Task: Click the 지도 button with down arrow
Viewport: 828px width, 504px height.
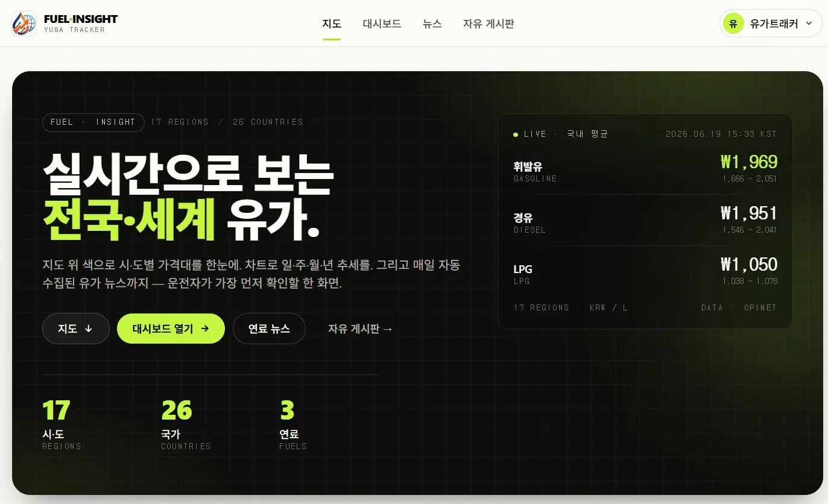Action: point(76,329)
